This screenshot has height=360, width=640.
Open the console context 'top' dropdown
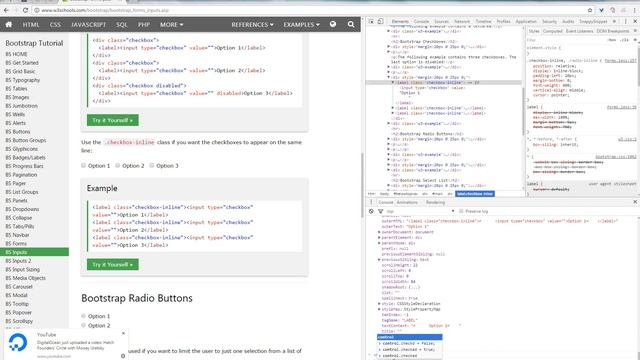(x=420, y=211)
